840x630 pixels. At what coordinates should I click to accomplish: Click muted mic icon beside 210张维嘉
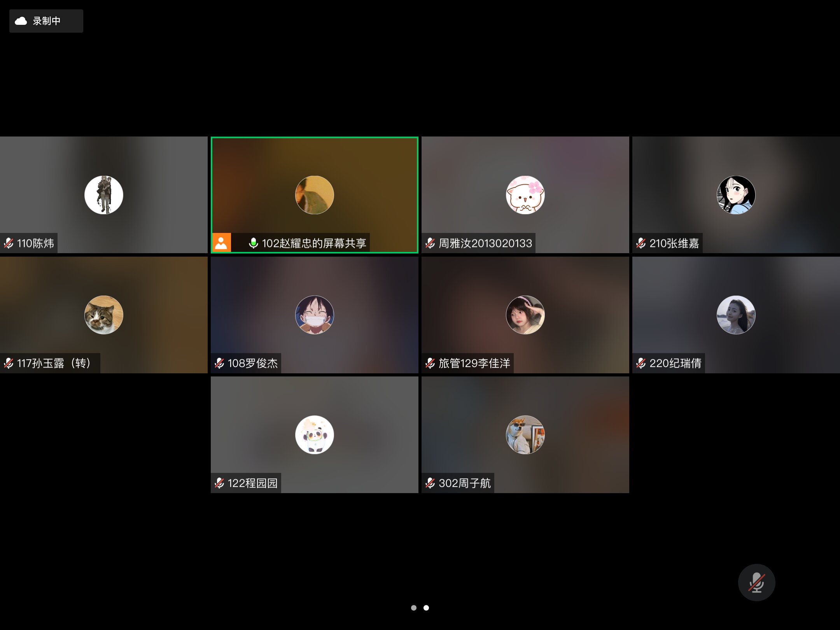tap(641, 243)
